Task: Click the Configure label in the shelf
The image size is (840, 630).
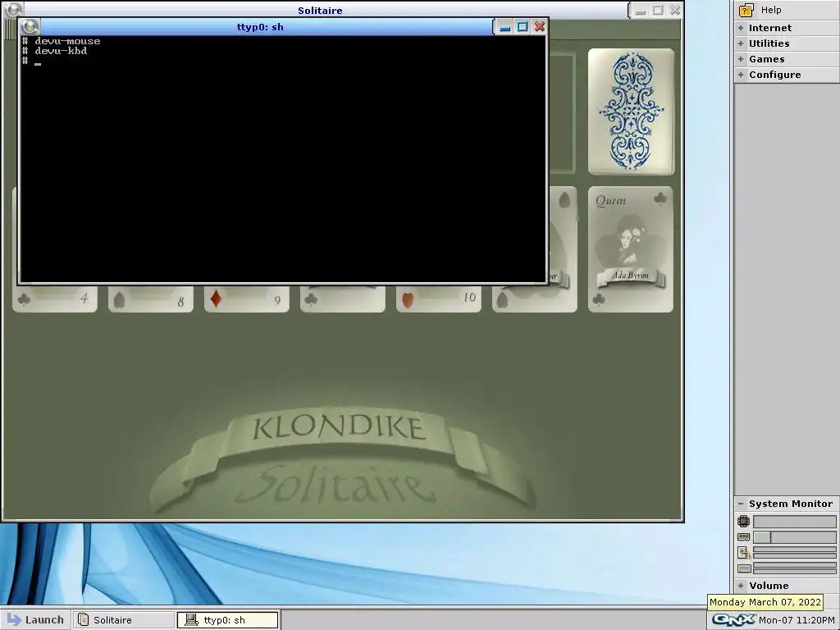Action: click(x=774, y=75)
